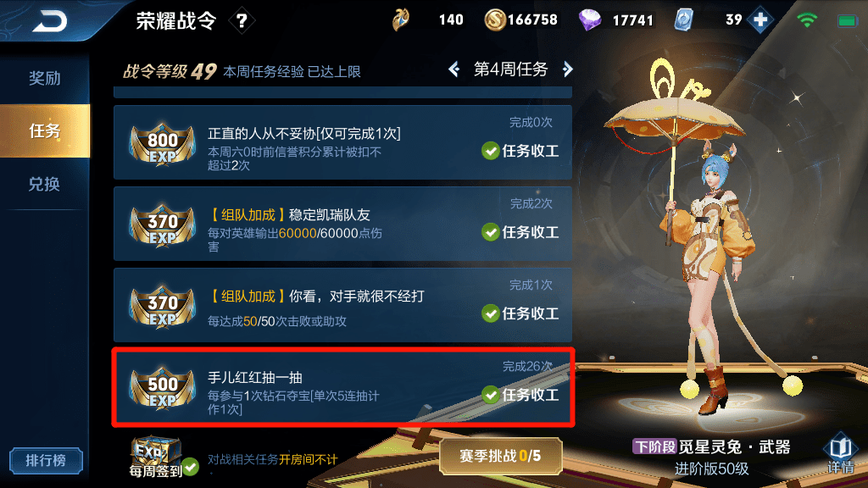This screenshot has height=488, width=868.
Task: Open the 详情 book details icon
Action: 840,454
